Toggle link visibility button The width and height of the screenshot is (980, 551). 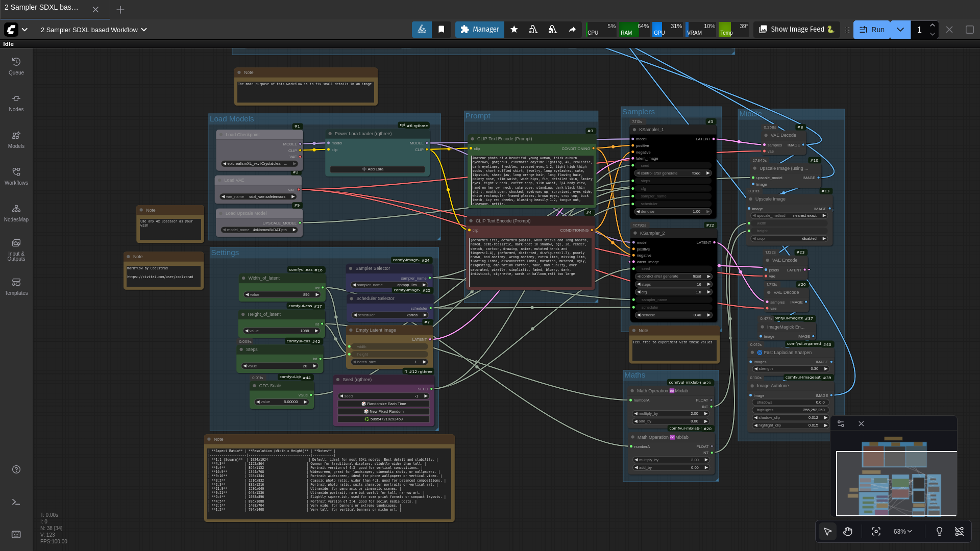pos(959,532)
